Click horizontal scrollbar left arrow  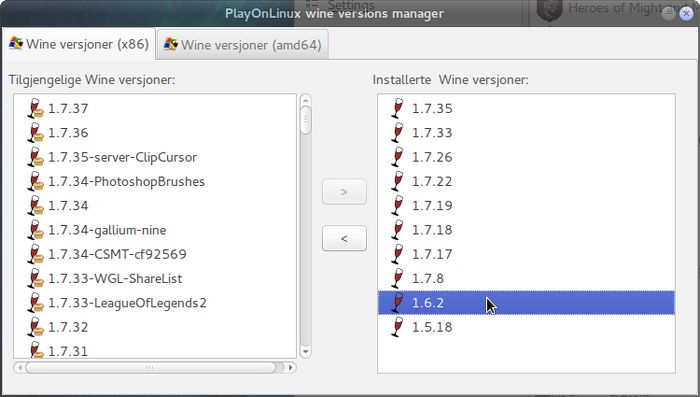tap(19, 368)
